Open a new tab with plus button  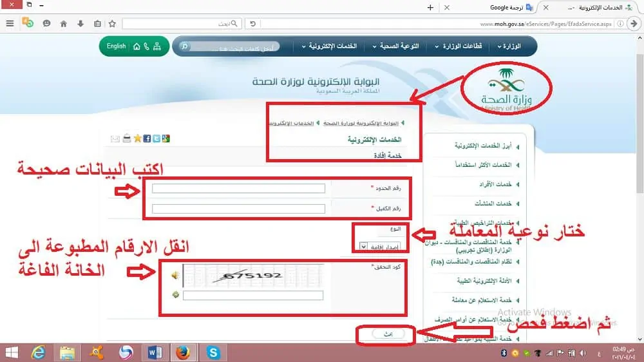(430, 7)
